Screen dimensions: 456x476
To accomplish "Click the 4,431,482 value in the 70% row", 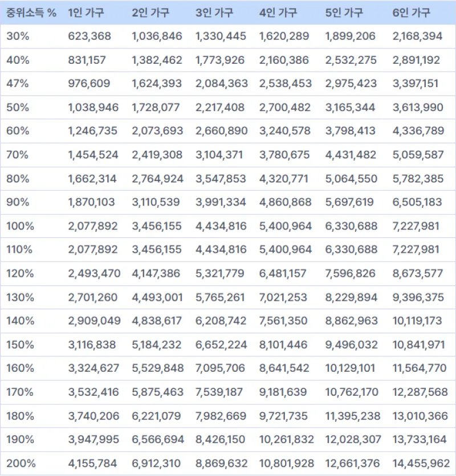I will (x=351, y=155).
